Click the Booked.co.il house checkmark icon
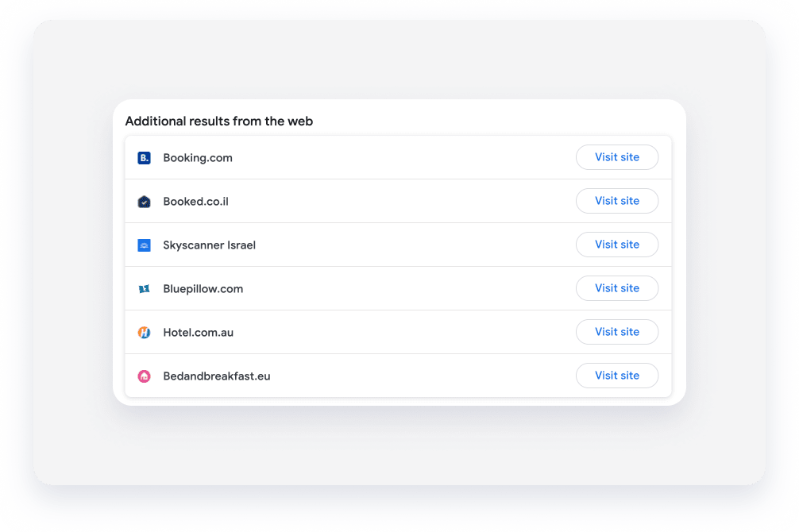The height and width of the screenshot is (532, 799). click(145, 202)
